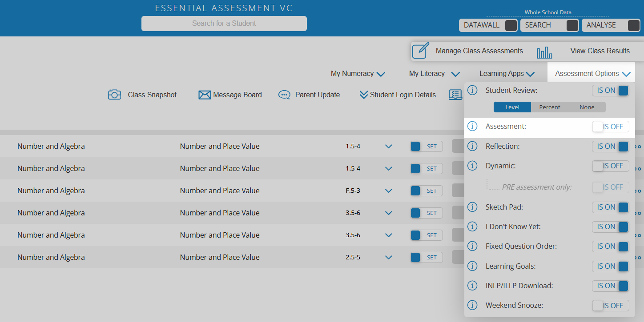Click info icon beside Learning Goals
The image size is (644, 322).
(x=472, y=266)
